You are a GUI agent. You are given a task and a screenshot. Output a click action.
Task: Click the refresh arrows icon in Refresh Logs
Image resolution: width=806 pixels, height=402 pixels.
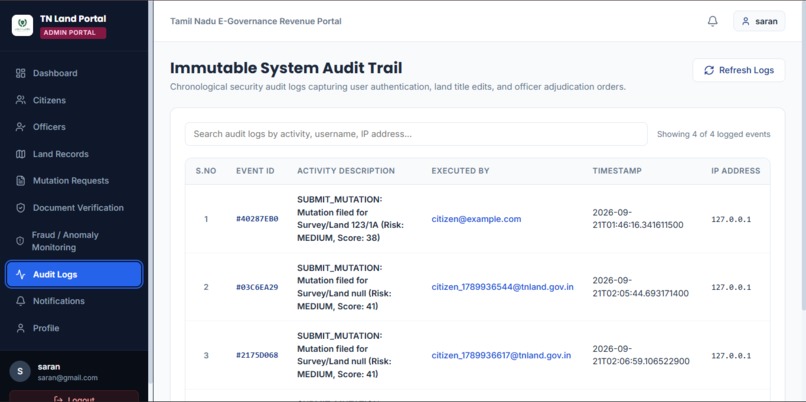point(709,70)
